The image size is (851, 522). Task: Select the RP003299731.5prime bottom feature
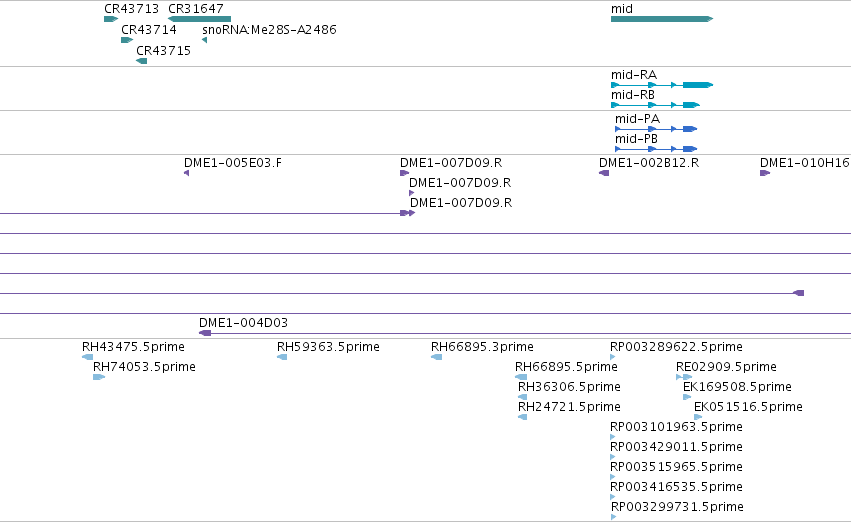pos(613,517)
